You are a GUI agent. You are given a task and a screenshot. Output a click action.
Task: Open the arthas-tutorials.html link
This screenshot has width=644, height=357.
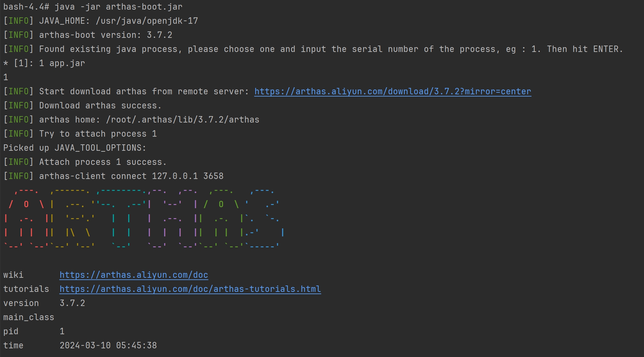[190, 289]
